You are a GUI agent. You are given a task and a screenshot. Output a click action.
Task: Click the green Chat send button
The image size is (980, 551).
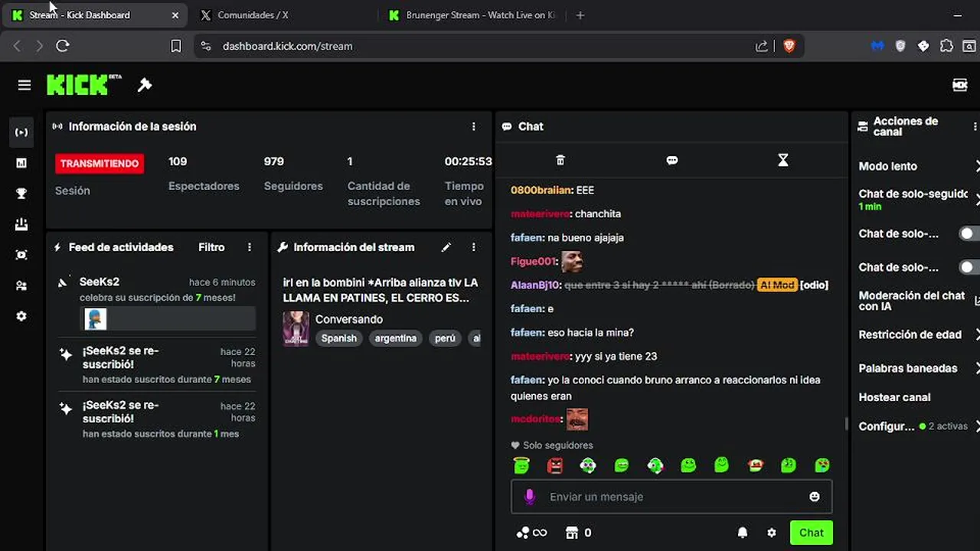click(x=812, y=533)
